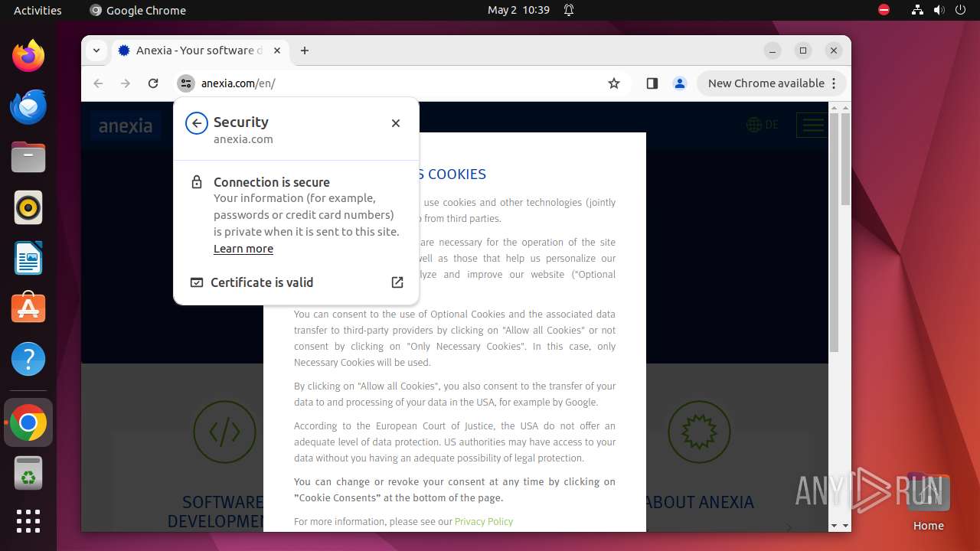Open the Activities overview
This screenshot has height=551, width=980.
pos(38,10)
